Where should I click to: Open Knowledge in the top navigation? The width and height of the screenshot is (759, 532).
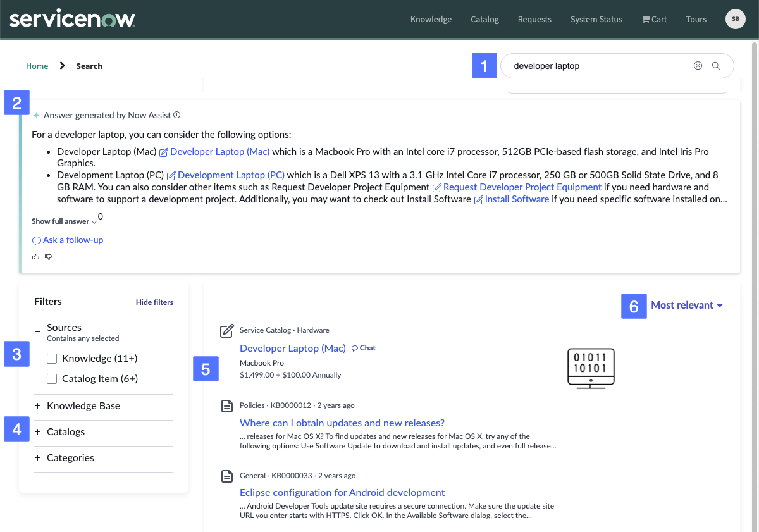[x=431, y=19]
